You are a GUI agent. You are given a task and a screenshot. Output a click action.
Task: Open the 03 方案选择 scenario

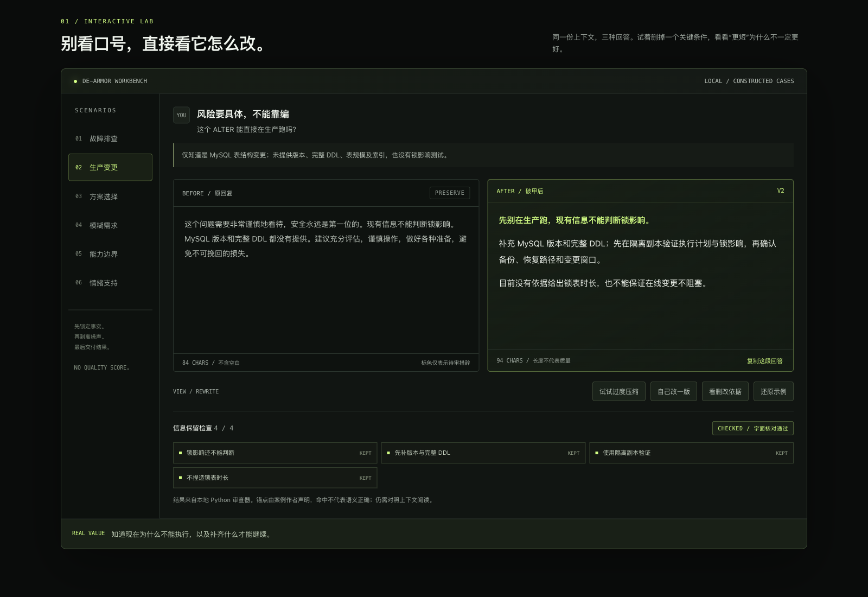110,196
